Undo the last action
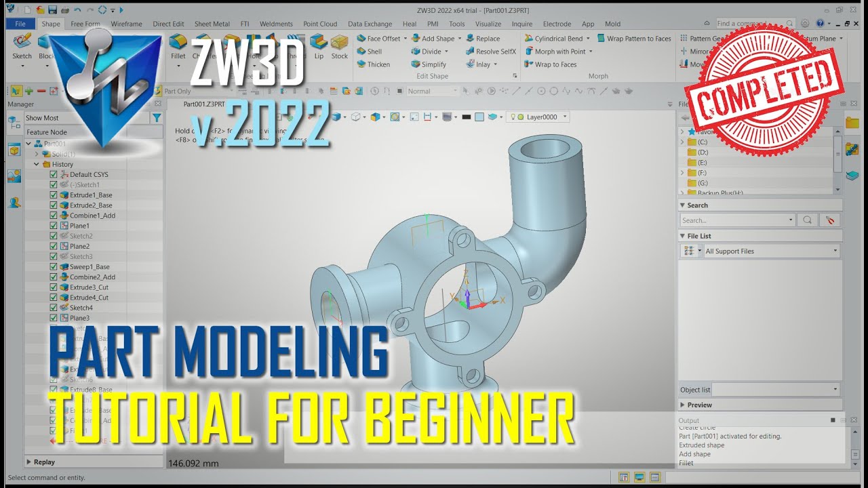Screen dimensions: 868x488 [x=77, y=9]
